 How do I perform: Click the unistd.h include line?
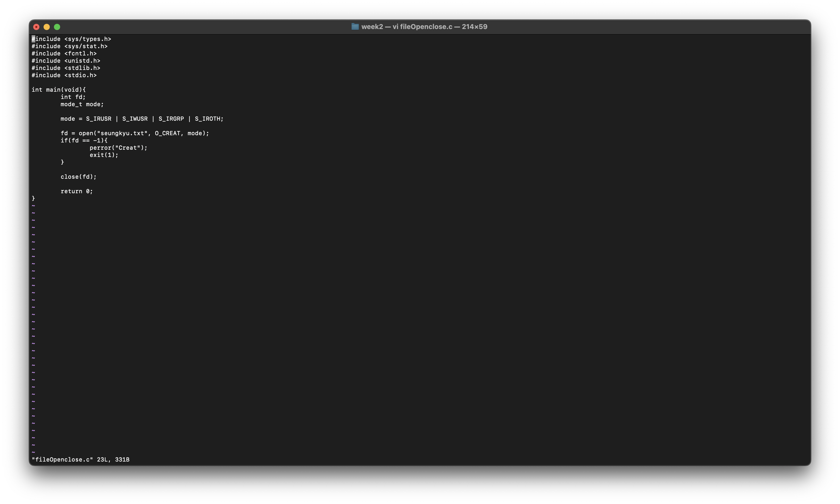[66, 61]
